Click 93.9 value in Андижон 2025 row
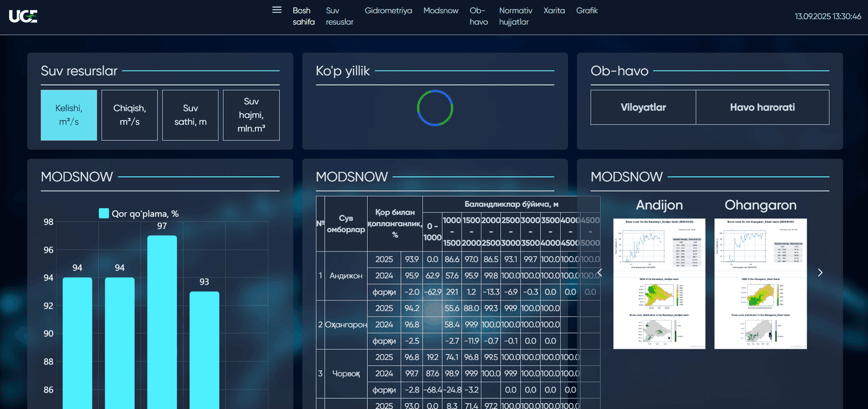 (412, 260)
